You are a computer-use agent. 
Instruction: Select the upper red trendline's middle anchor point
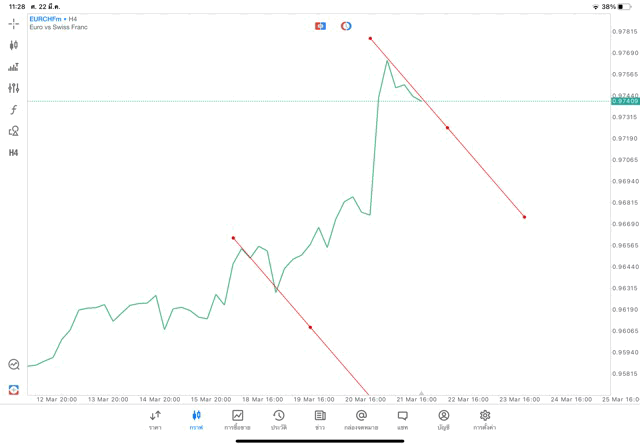pyautogui.click(x=447, y=128)
